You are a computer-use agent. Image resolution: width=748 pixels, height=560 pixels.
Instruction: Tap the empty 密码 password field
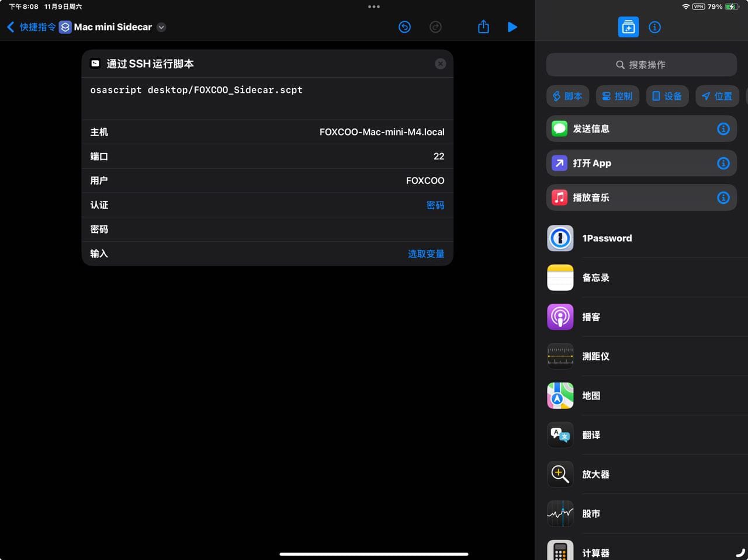tap(268, 229)
